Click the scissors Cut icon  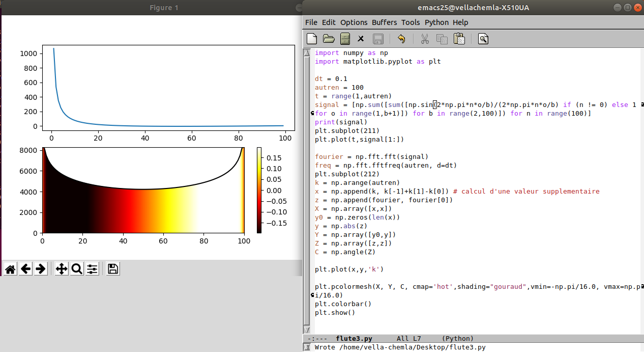[425, 39]
